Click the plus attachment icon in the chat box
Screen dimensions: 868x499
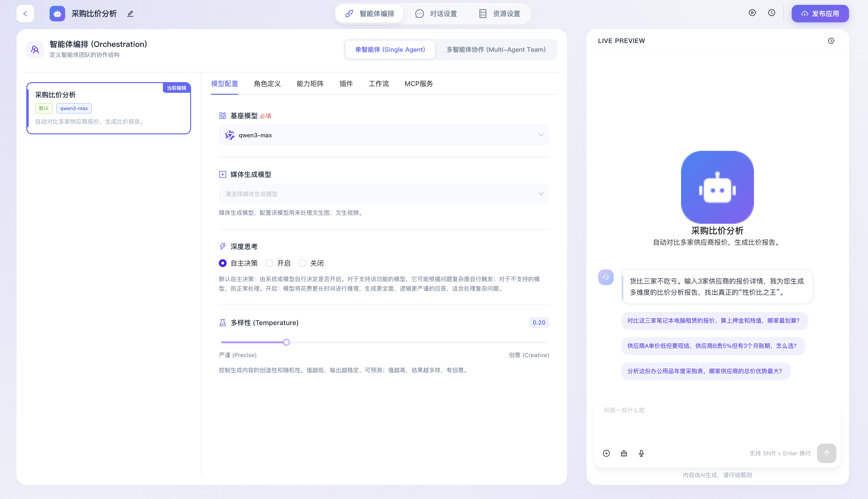[606, 453]
